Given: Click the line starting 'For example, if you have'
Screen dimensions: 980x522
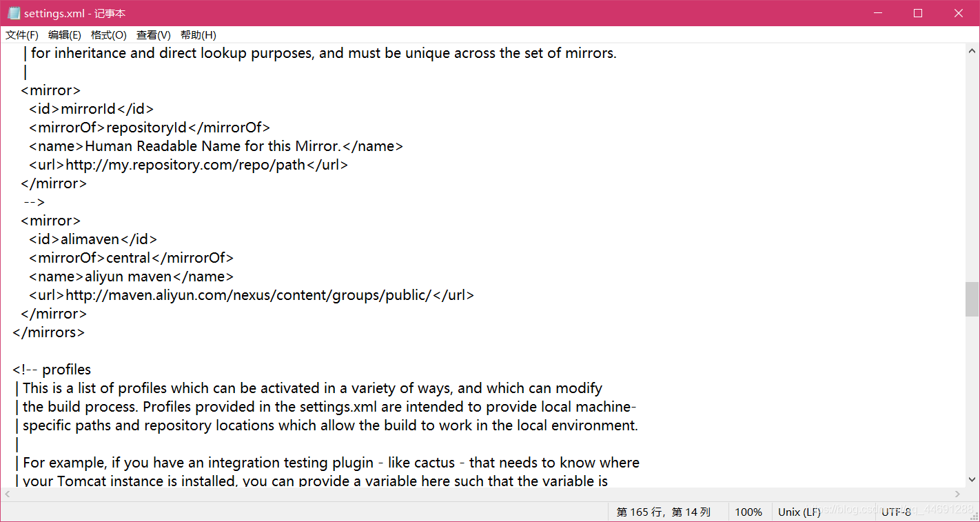Looking at the screenshot, I should [327, 463].
